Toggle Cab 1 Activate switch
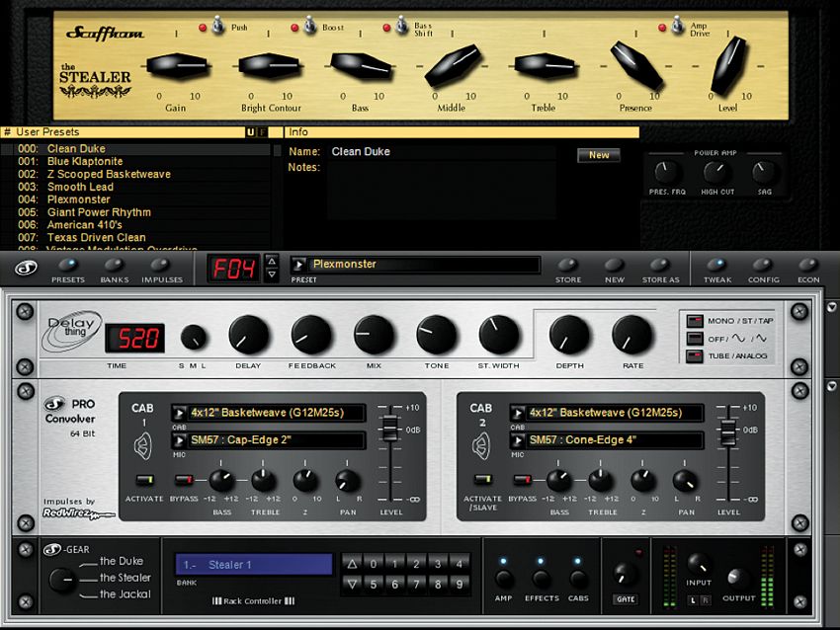The height and width of the screenshot is (630, 840). pos(144,480)
